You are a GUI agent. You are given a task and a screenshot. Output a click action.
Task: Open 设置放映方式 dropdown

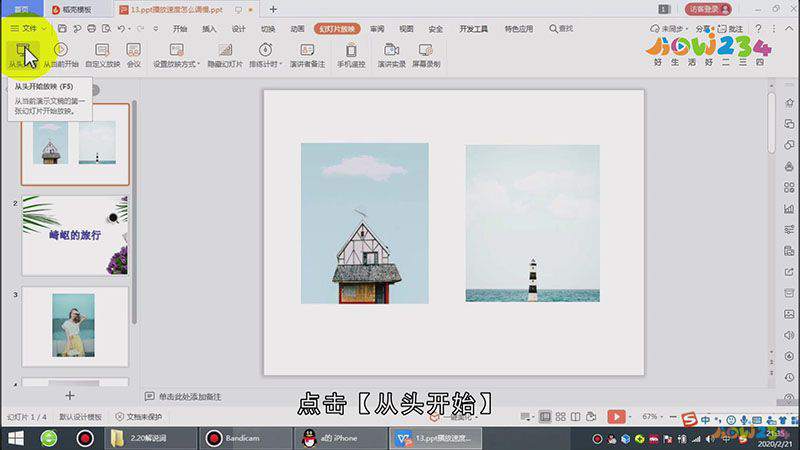(177, 55)
